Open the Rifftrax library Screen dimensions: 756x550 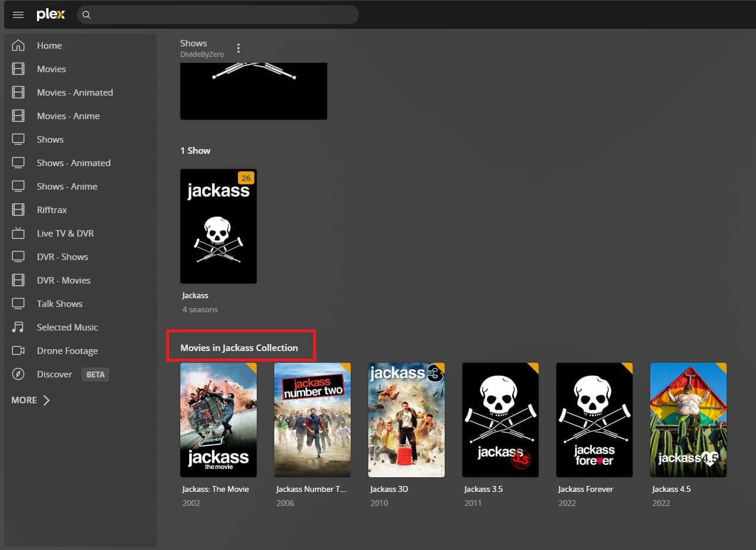[x=52, y=210]
